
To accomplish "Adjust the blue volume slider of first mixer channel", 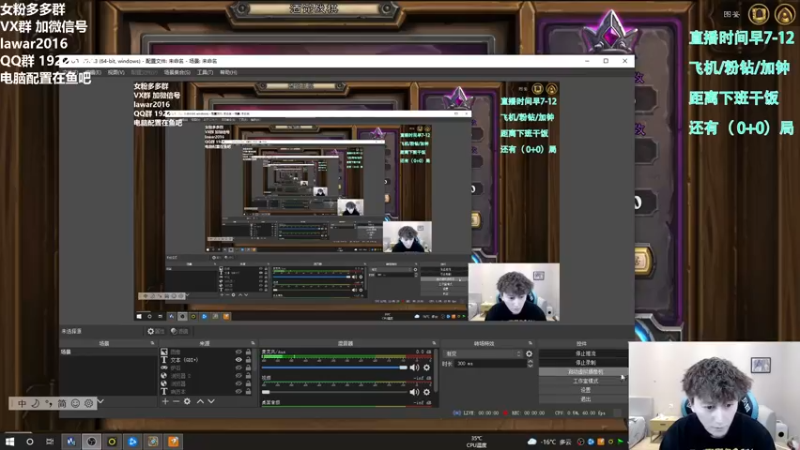I will 334,367.
